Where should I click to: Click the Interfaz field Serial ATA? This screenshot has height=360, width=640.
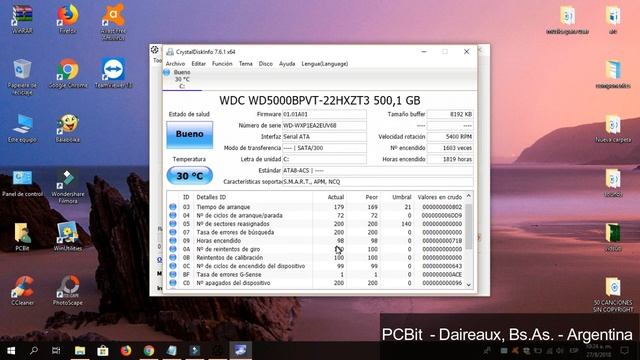324,137
